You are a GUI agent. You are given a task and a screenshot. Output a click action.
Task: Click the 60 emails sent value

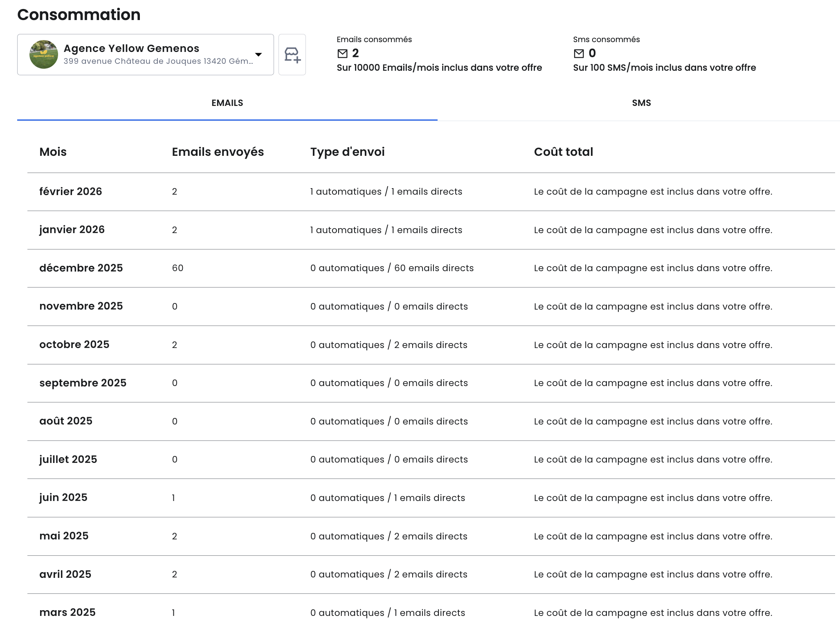point(178,268)
